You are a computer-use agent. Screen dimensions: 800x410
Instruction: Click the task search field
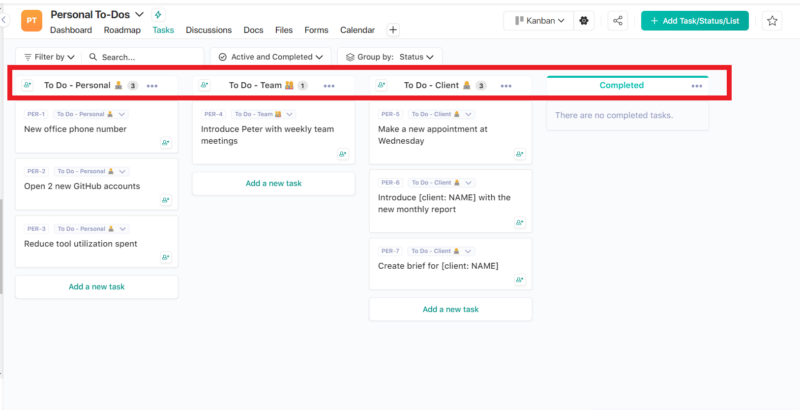click(x=143, y=57)
